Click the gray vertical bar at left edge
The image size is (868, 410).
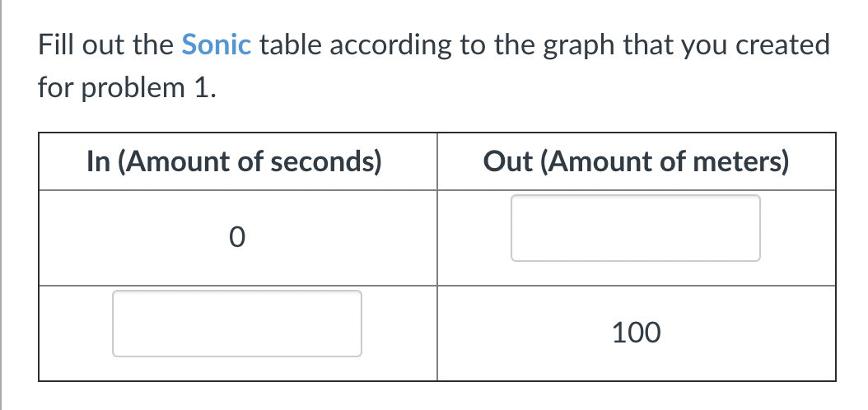(2, 205)
